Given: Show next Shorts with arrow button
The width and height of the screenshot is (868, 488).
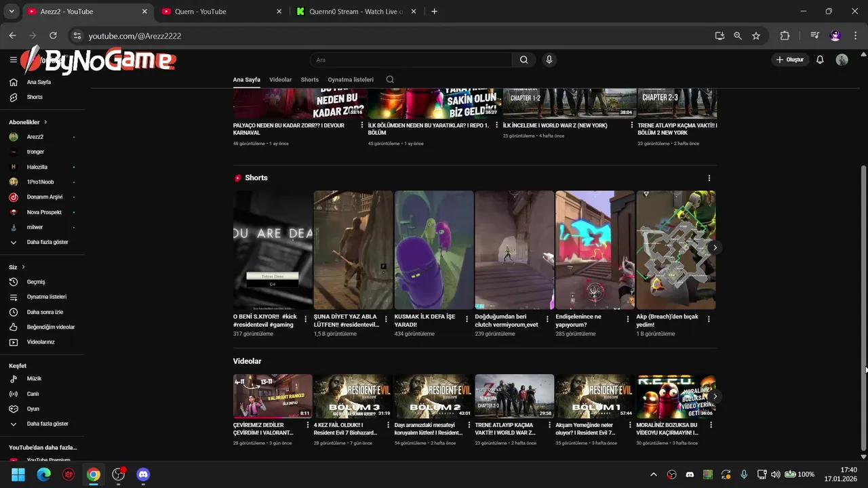Looking at the screenshot, I should [715, 247].
